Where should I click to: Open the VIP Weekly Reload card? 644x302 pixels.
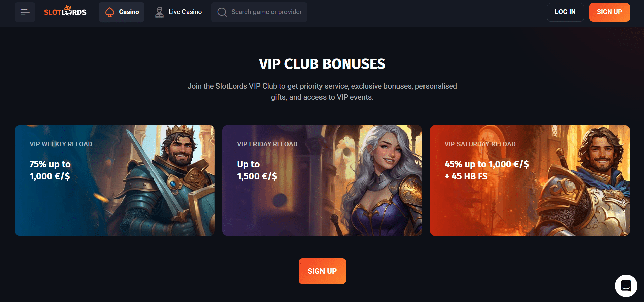point(115,180)
